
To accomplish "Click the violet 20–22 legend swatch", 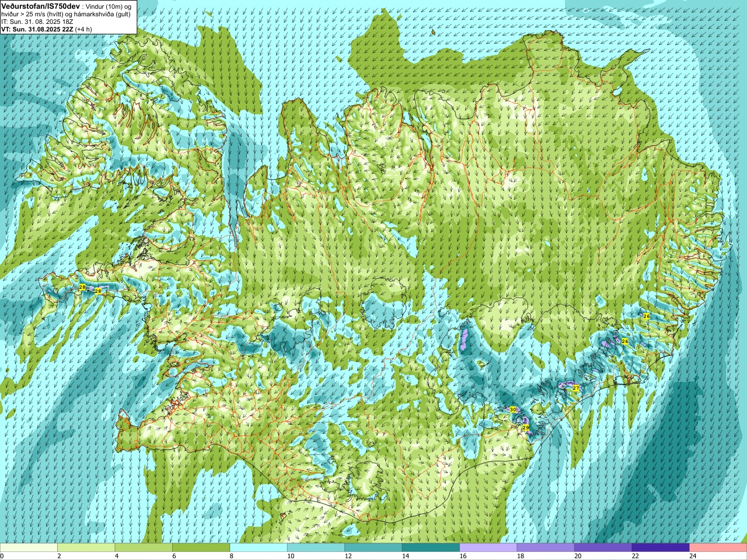I will (603, 548).
